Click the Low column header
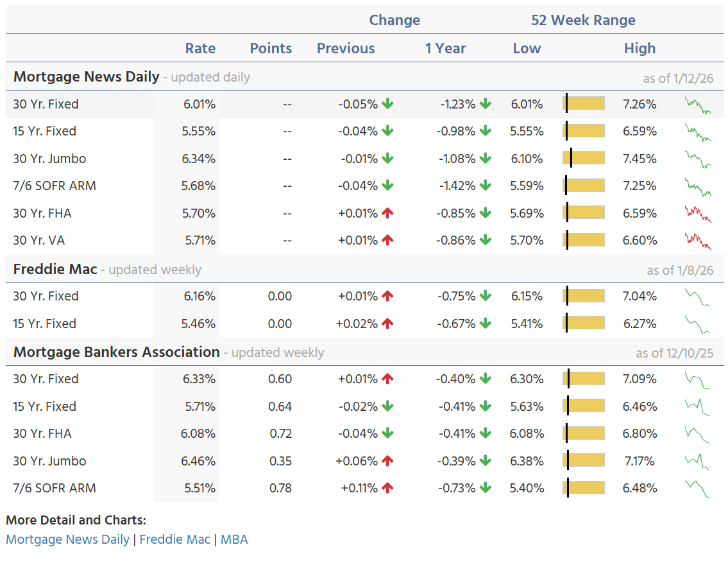 [527, 48]
